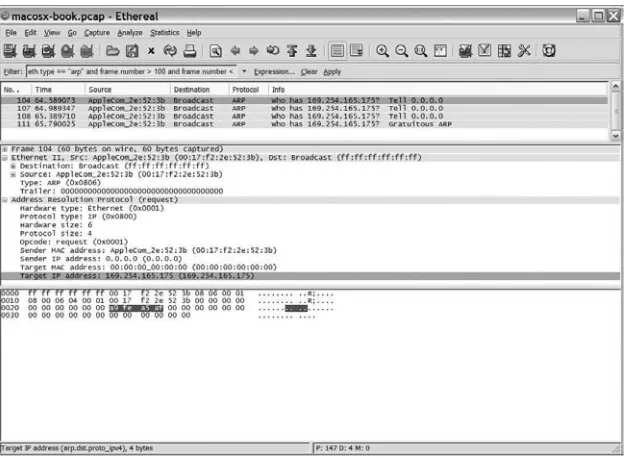Print packets using printer icon
Viewport: 624px width, 458px height.
(190, 51)
